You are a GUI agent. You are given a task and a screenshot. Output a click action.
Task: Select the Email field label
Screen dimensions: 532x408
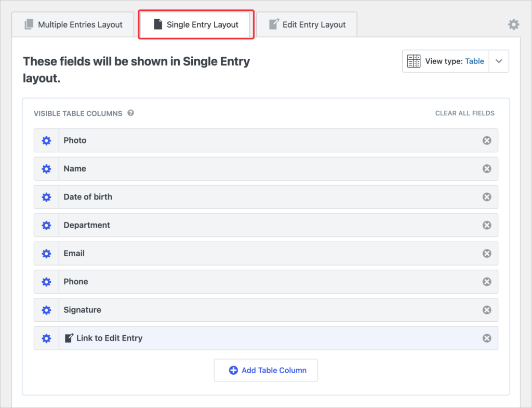pos(74,254)
